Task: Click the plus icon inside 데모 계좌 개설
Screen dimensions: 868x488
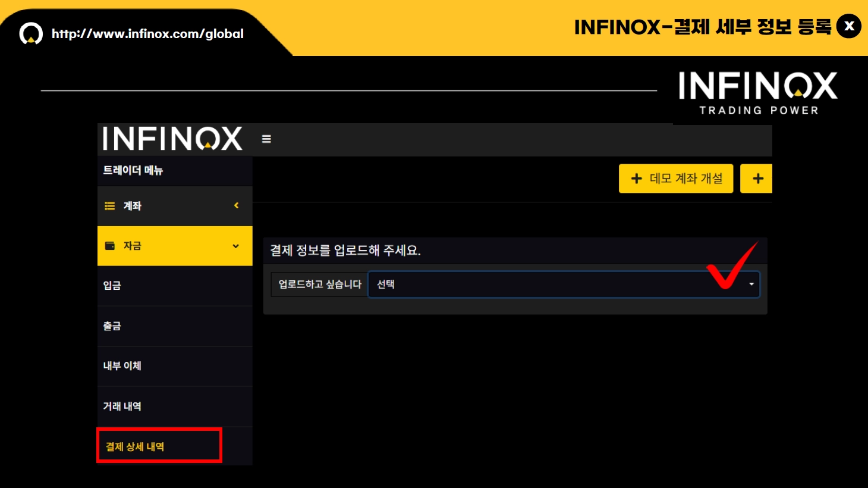Action: [x=636, y=179]
